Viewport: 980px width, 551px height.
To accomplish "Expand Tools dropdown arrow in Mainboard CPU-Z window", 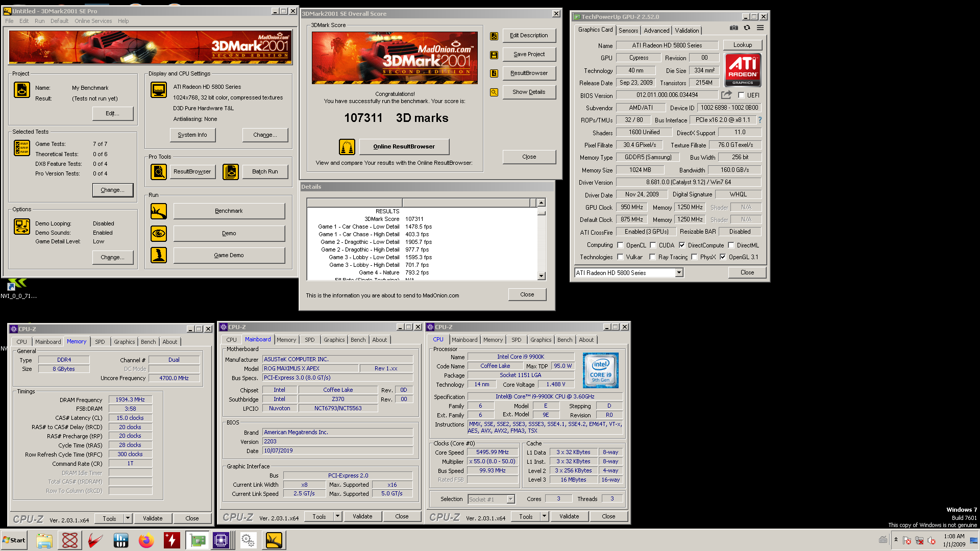I will pos(337,516).
